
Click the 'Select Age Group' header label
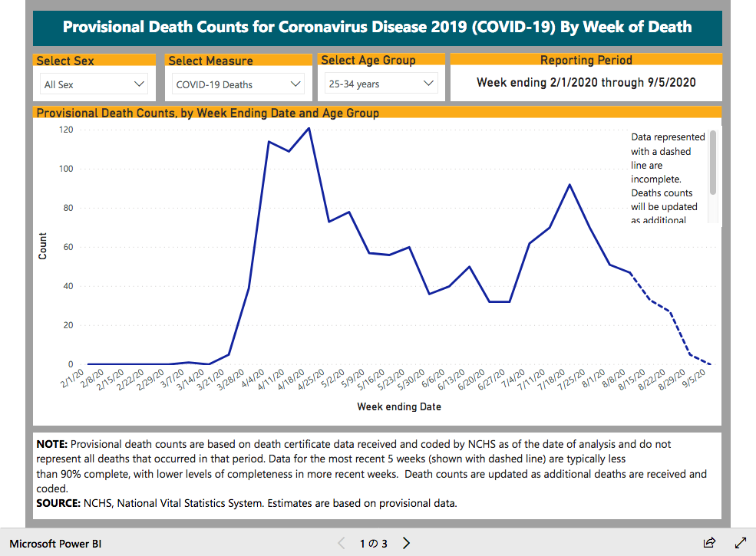point(368,60)
